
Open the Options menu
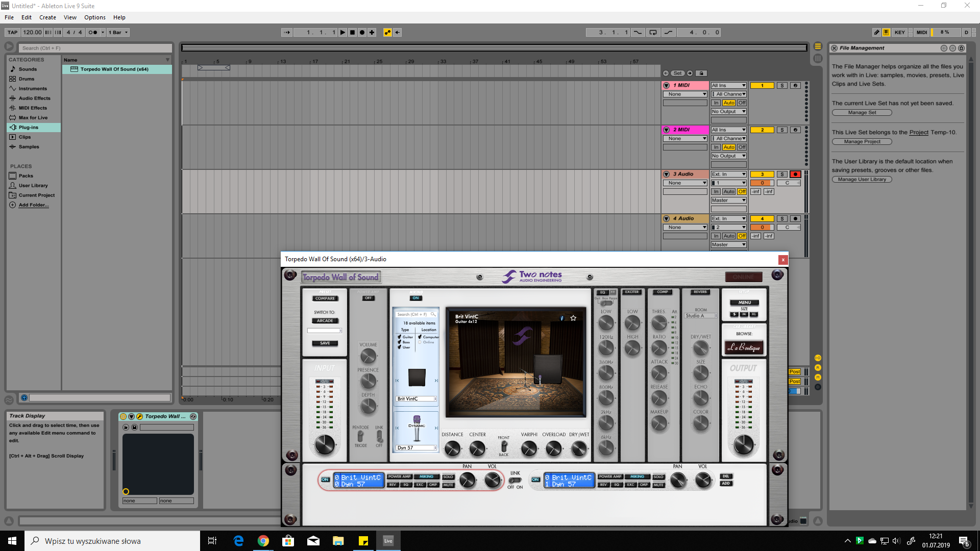pyautogui.click(x=95, y=17)
